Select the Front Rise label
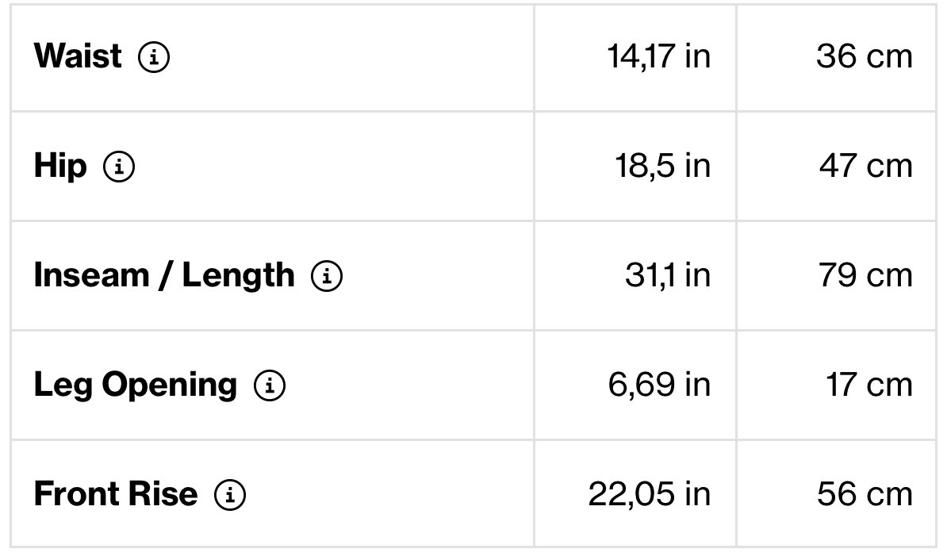The image size is (947, 560). pos(116,493)
